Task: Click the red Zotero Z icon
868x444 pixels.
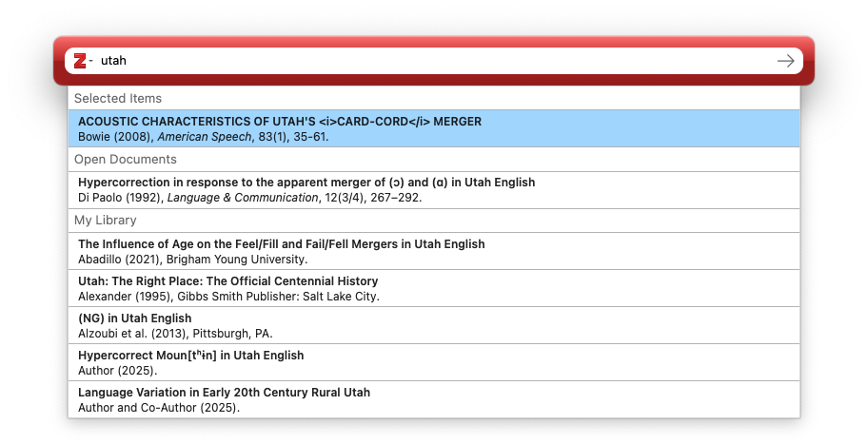Action: pyautogui.click(x=80, y=61)
